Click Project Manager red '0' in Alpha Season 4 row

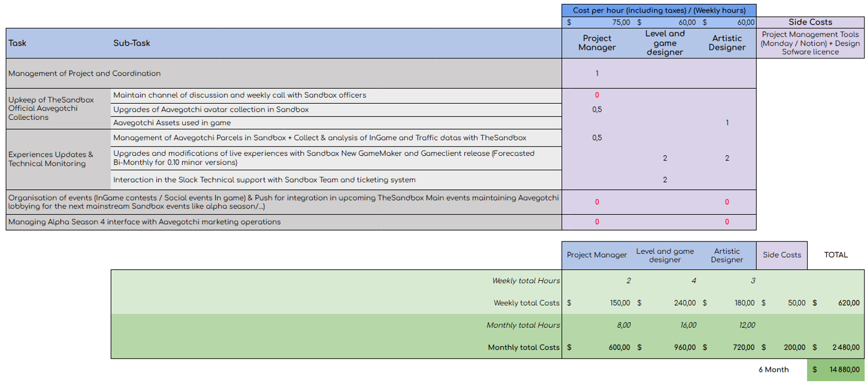(597, 222)
